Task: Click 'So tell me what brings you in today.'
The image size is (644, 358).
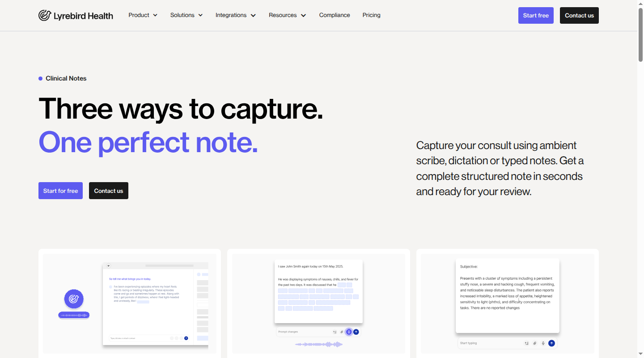Action: tap(130, 279)
